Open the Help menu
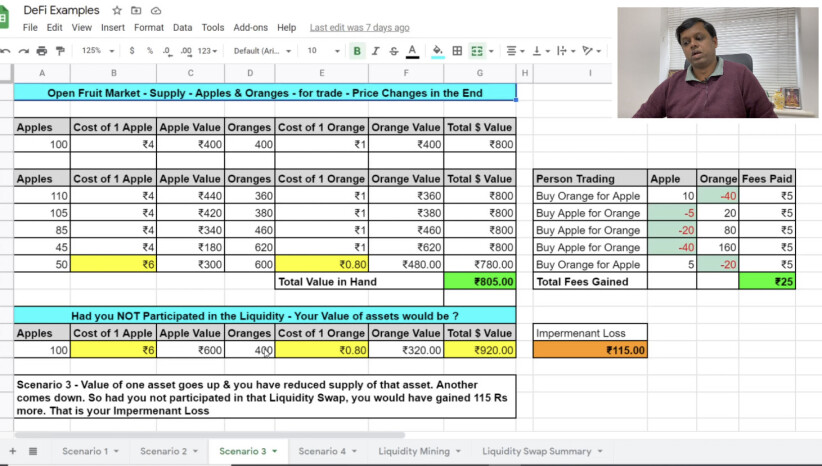 pos(286,27)
